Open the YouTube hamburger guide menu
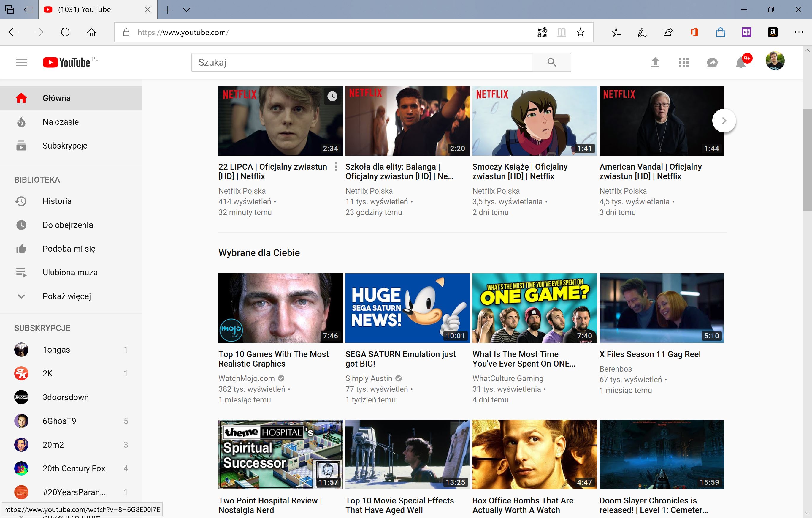Viewport: 812px width, 518px height. pyautogui.click(x=21, y=62)
